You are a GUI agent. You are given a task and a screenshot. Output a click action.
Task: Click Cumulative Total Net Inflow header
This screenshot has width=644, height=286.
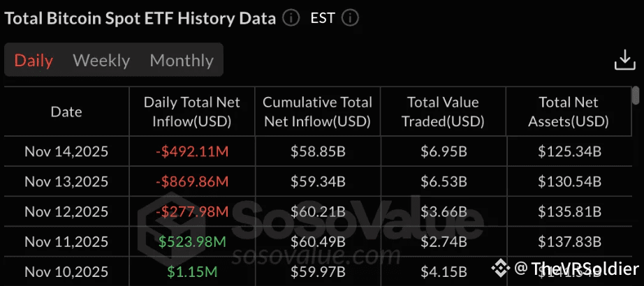[318, 112]
